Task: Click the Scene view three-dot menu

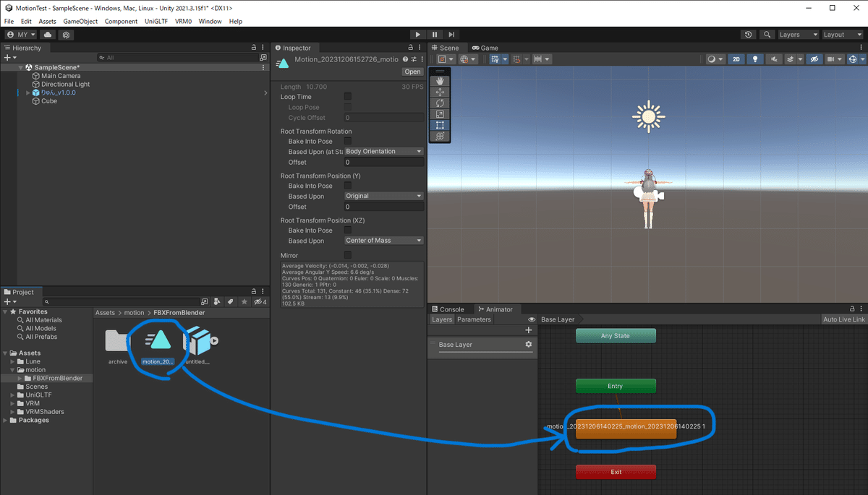Action: click(x=861, y=48)
